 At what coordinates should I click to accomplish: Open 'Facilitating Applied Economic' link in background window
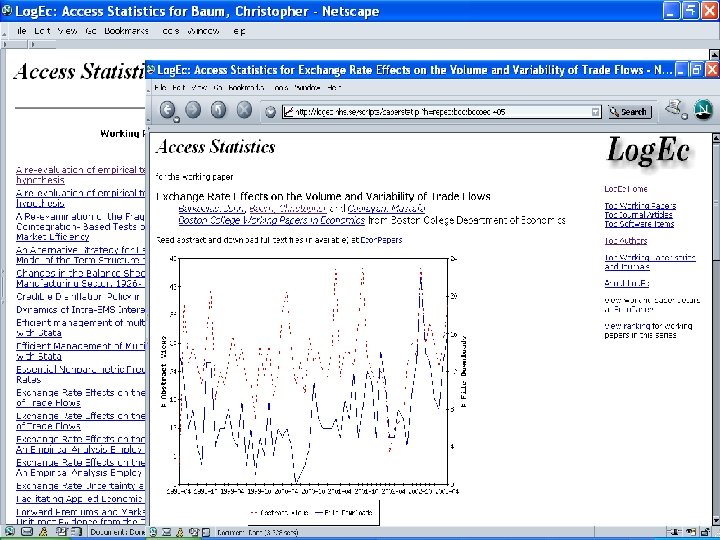[x=81, y=499]
